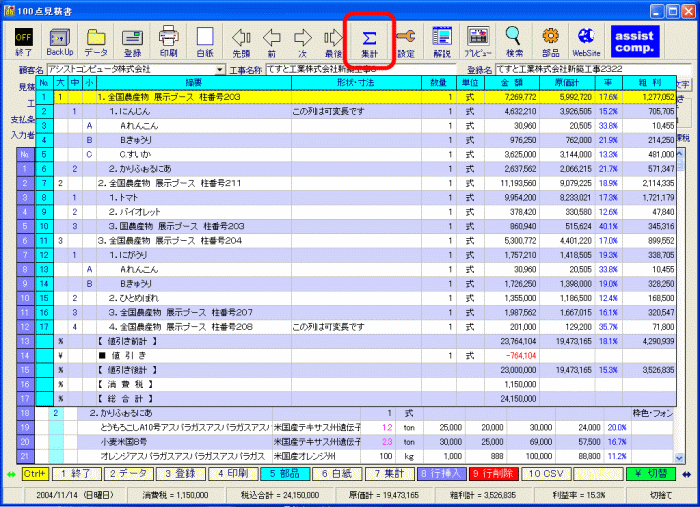Select the 2. かりふぉるにあ row in summary
This screenshot has width=700, height=507.
[356, 169]
